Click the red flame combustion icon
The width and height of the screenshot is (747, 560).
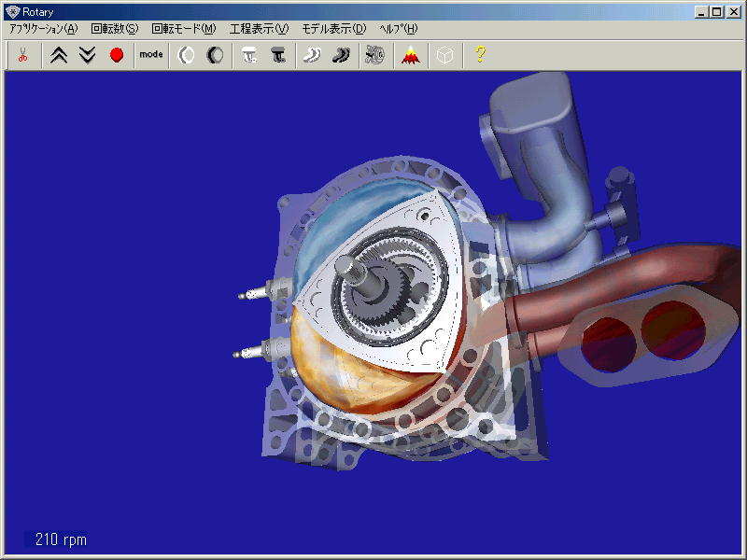point(410,55)
